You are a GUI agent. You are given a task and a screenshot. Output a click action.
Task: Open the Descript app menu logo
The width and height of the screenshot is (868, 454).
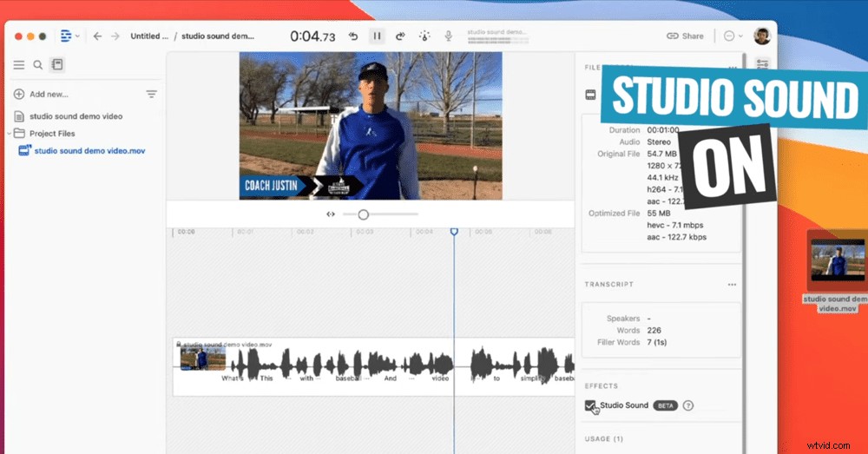67,36
